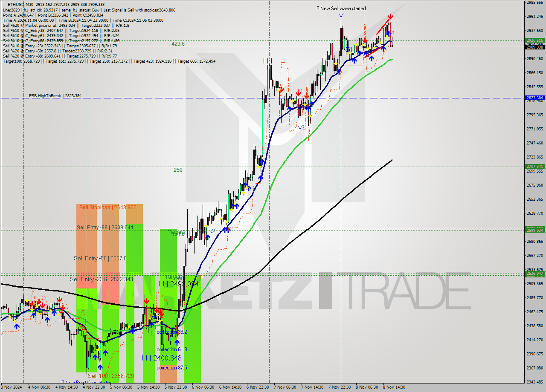
Task: Click the '8 Nov 14:30' time axis label
Action: [x=394, y=387]
